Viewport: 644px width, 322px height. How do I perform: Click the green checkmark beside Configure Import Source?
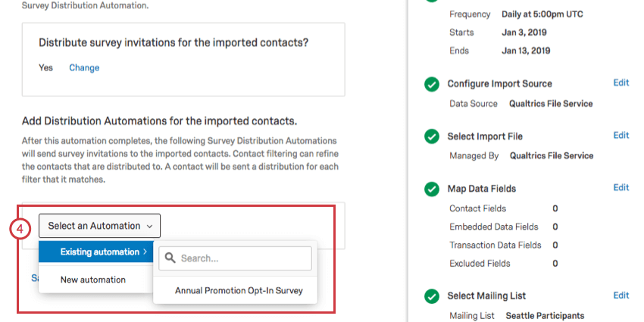[x=431, y=85]
